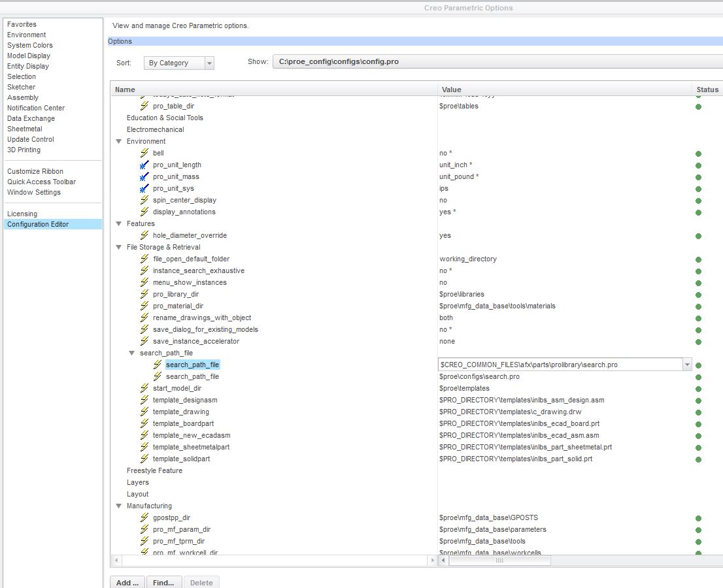This screenshot has width=723, height=588.
Task: Click the lightning icon beside start_model_dir
Action: [144, 388]
